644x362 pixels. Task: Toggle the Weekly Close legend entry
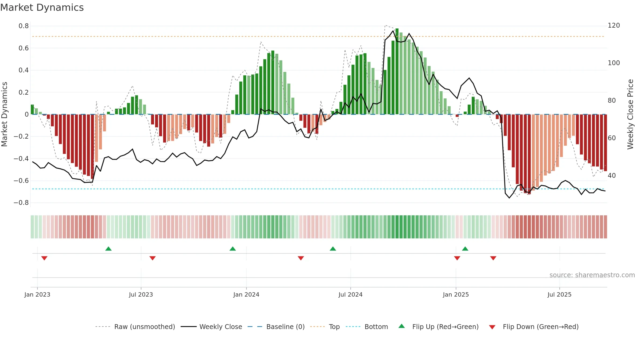point(211,327)
